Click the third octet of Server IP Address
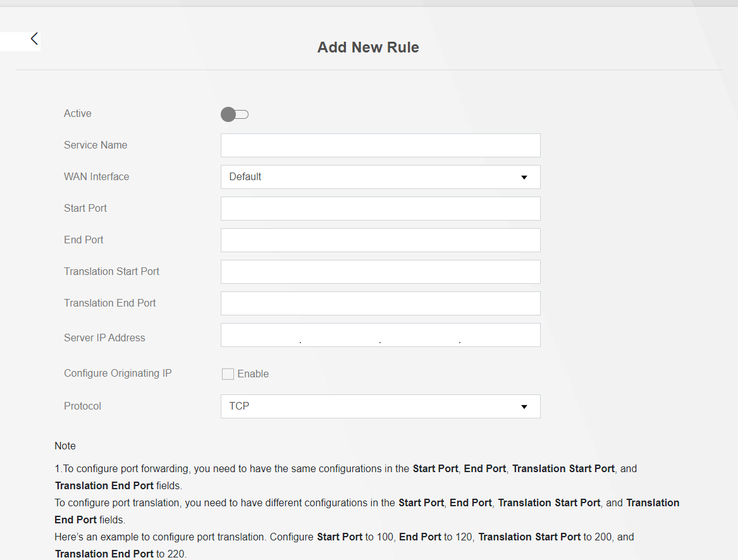This screenshot has height=560, width=738. pos(420,335)
